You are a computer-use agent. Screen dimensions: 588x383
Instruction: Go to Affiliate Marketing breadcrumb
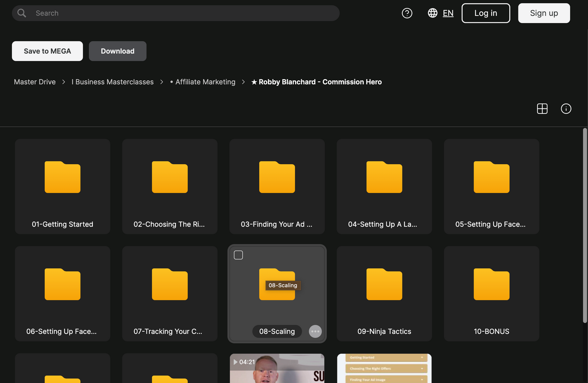(x=203, y=82)
